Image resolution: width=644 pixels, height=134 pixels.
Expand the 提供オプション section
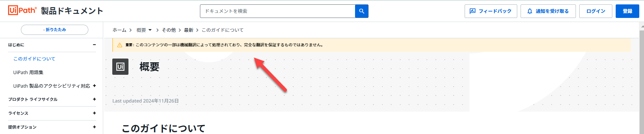click(x=94, y=127)
